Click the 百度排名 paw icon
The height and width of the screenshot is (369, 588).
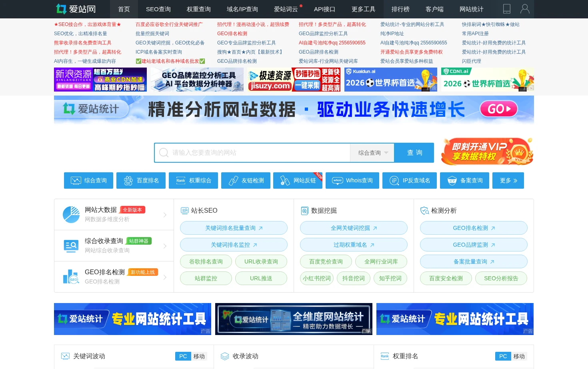pyautogui.click(x=128, y=181)
